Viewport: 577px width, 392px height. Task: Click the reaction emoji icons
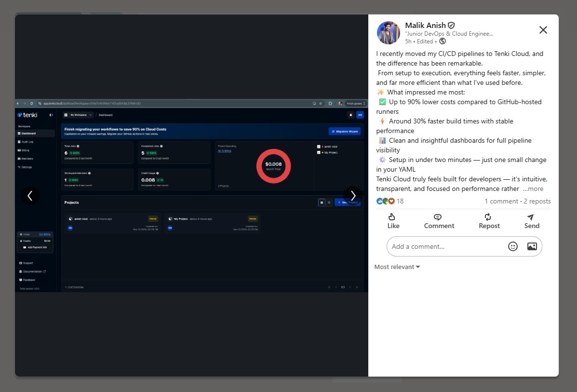click(385, 201)
